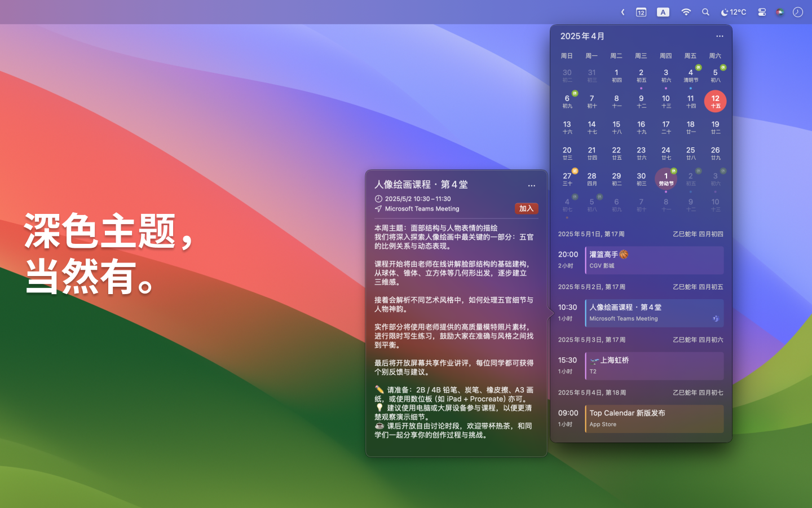Viewport: 812px width, 508px height.
Task: Select April 20 in calendar
Action: [567, 154]
